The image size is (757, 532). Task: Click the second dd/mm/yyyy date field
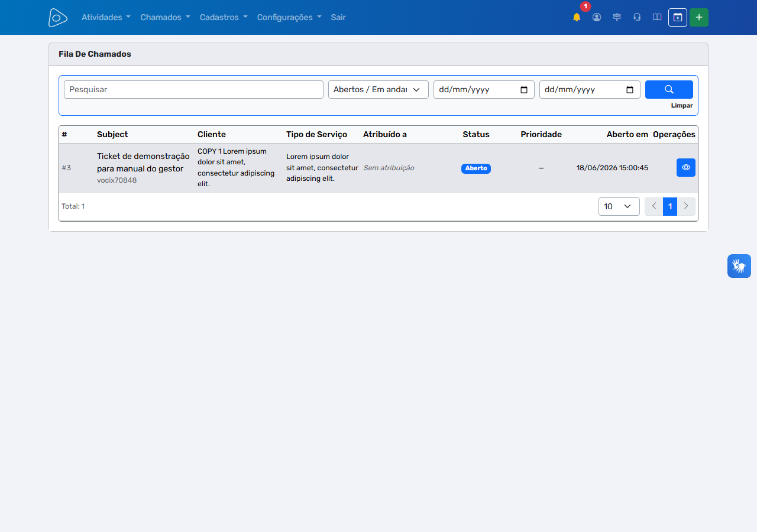coord(590,89)
